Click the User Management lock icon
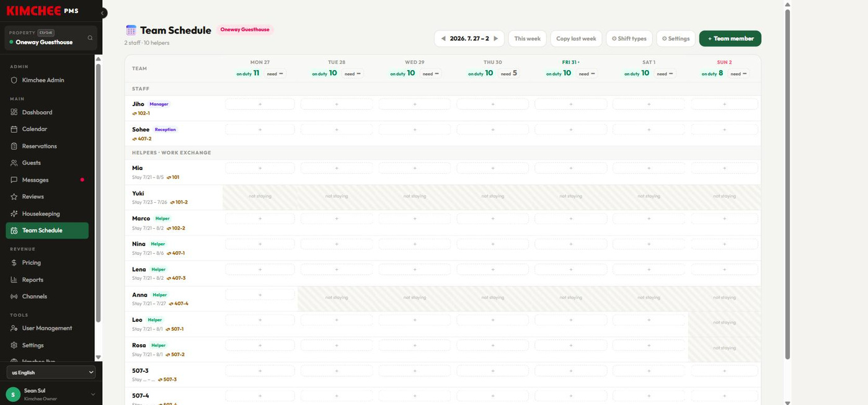The height and width of the screenshot is (405, 868). tap(14, 328)
